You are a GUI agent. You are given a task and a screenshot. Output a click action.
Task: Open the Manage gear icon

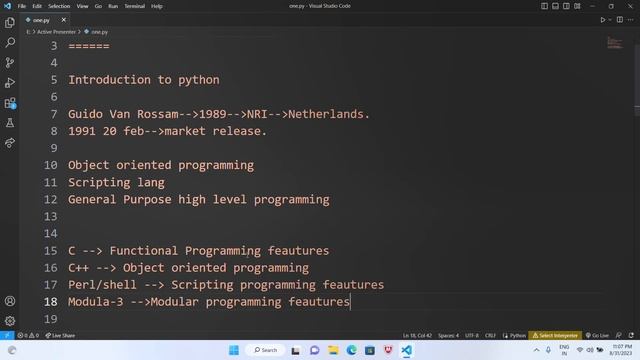pos(10,321)
